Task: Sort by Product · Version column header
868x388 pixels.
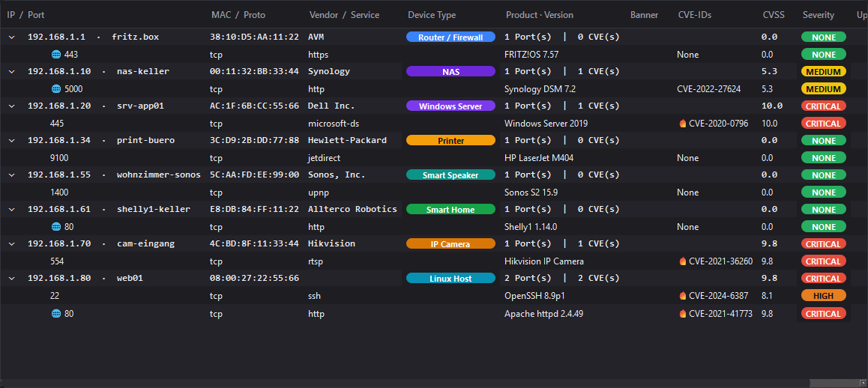Action: [x=540, y=15]
